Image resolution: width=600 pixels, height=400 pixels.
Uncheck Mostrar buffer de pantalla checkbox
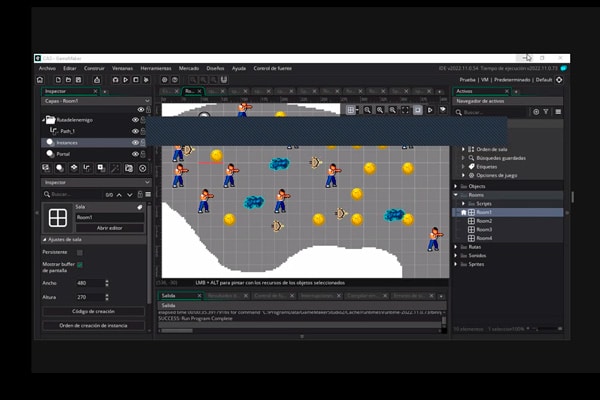tap(80, 265)
